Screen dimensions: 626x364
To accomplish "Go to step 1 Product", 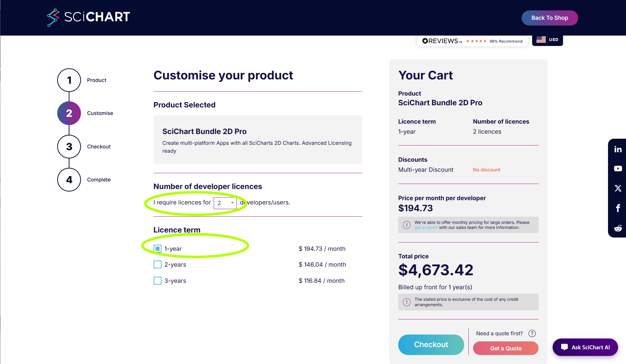I will click(69, 80).
